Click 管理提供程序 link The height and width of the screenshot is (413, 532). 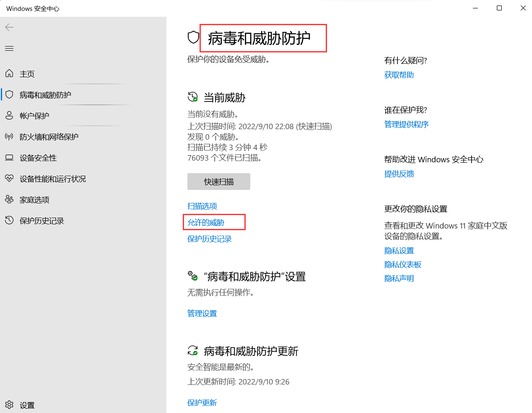[x=407, y=124]
